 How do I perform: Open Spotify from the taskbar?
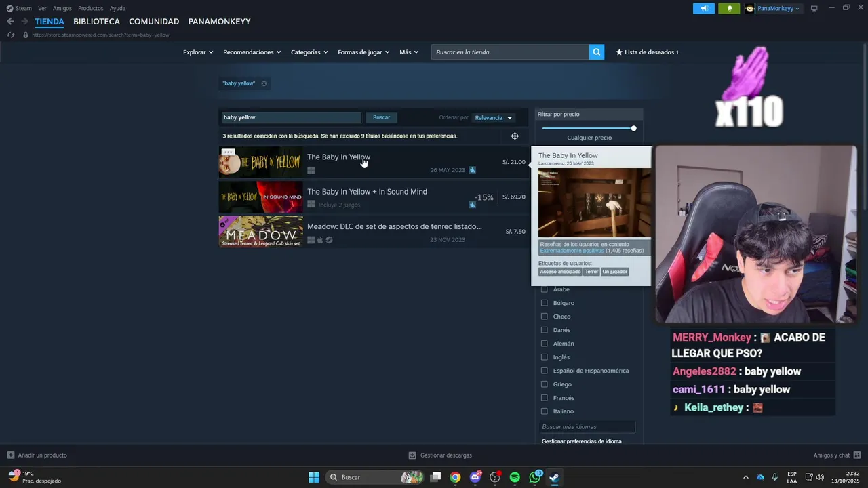(x=515, y=477)
